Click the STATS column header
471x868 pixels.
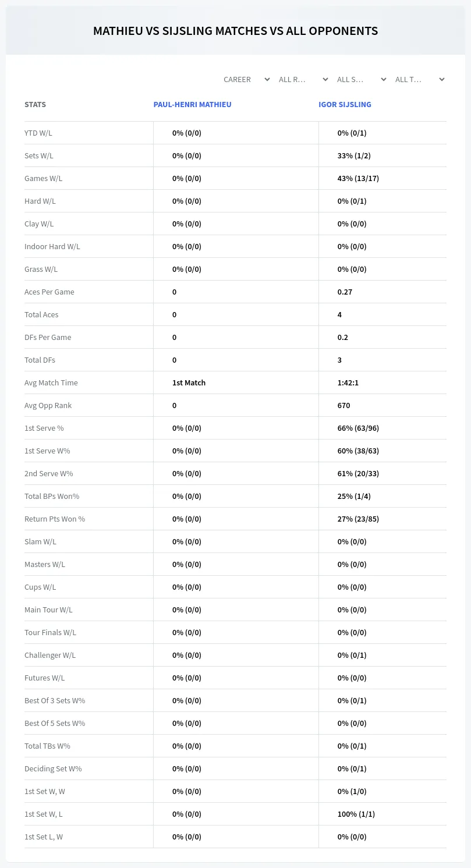tap(35, 105)
